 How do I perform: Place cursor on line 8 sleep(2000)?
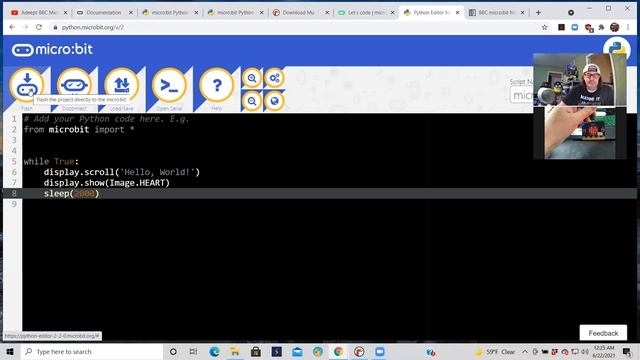tap(71, 193)
